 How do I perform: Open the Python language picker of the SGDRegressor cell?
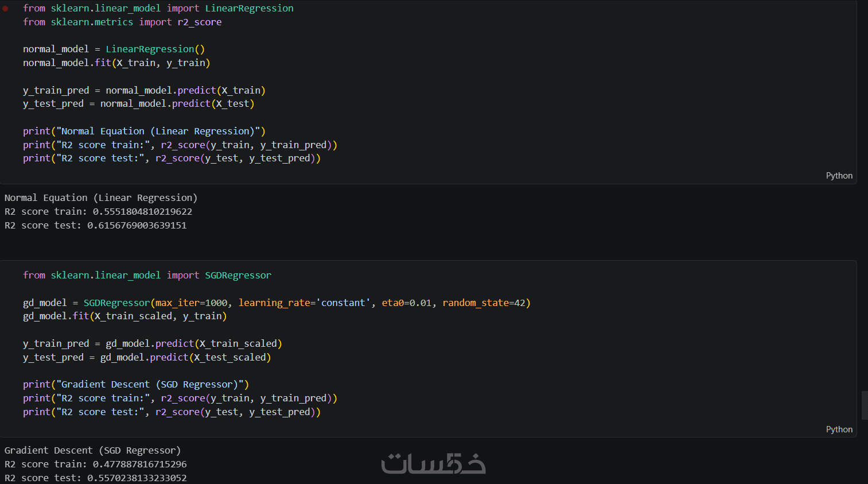click(x=839, y=429)
